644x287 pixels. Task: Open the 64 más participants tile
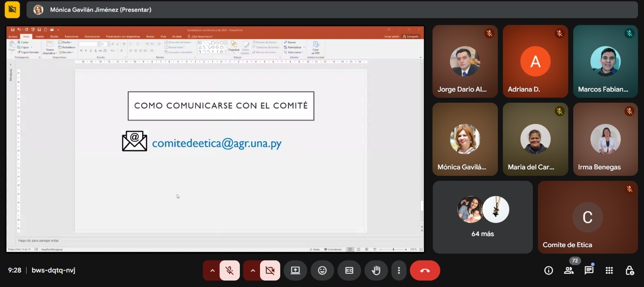click(483, 217)
